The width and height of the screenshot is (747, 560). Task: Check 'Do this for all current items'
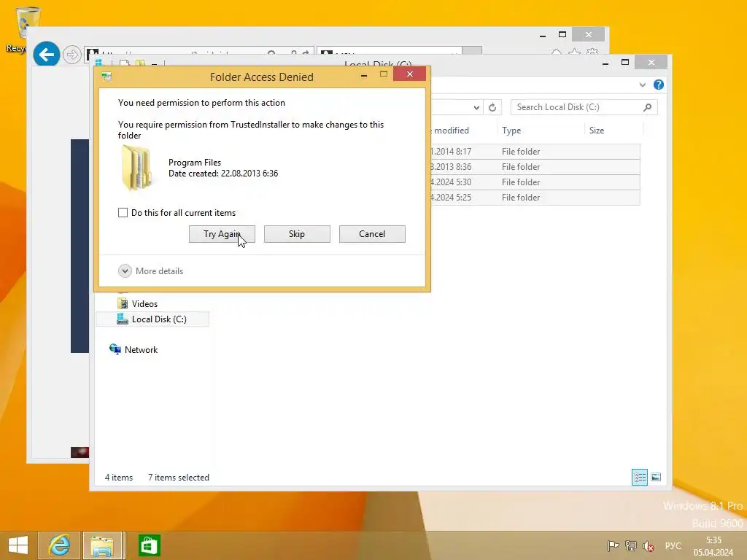coord(123,212)
